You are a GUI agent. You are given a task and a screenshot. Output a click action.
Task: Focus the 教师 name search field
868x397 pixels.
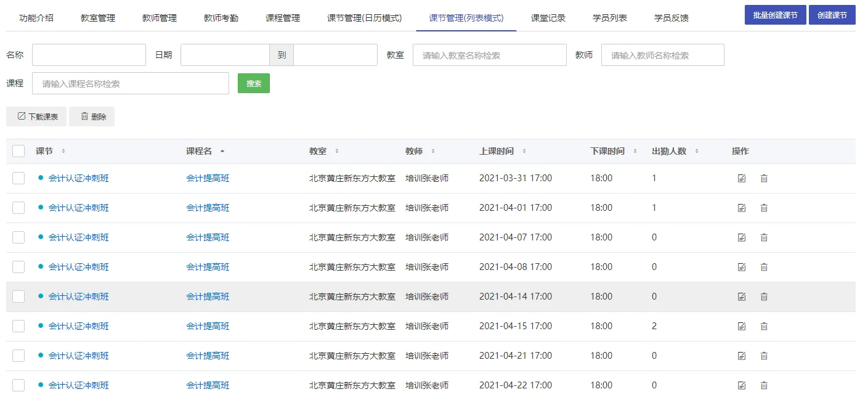(x=663, y=55)
